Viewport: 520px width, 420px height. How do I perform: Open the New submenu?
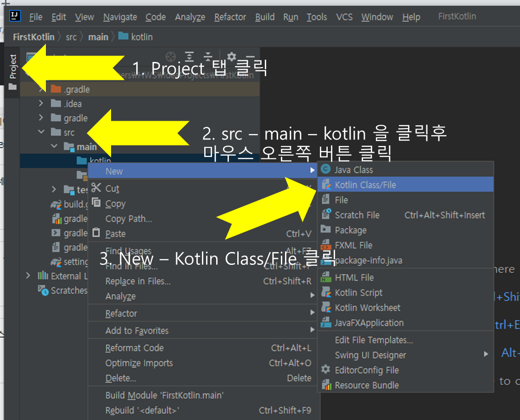[202, 171]
